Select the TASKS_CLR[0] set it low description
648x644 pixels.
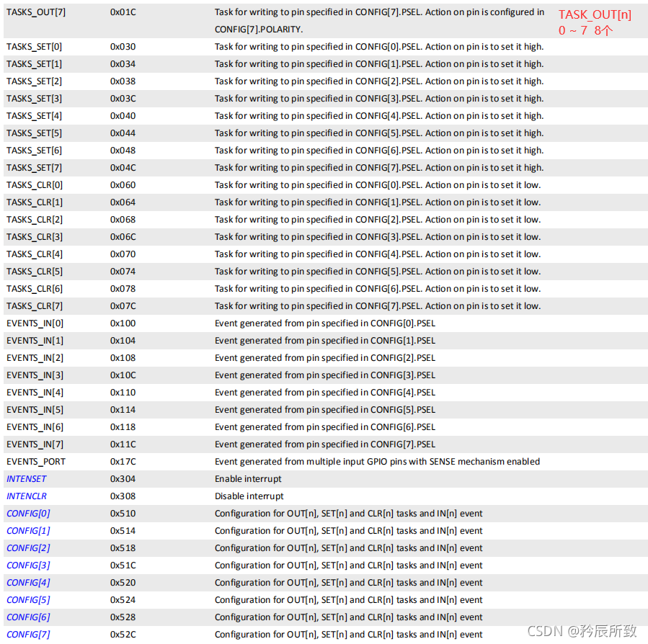point(378,185)
